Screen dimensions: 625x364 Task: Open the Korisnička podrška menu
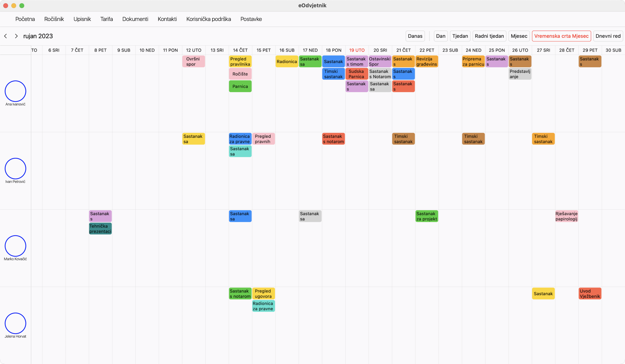pyautogui.click(x=208, y=19)
